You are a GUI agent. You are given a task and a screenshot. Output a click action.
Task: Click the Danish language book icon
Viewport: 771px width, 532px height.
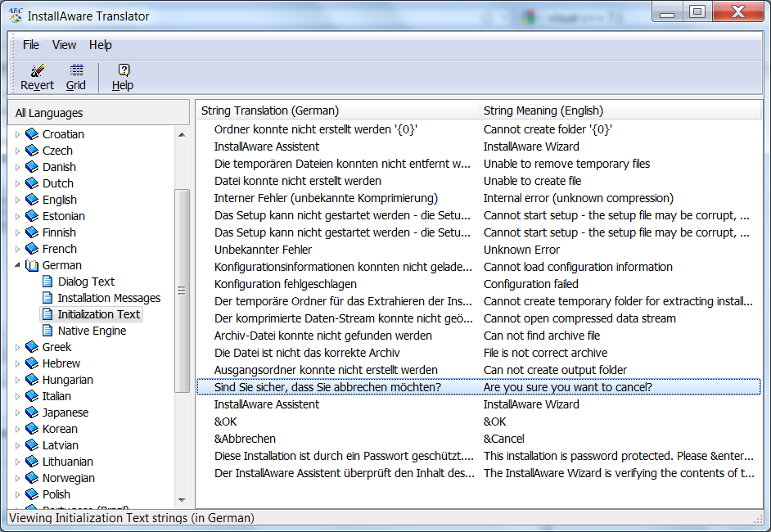click(x=32, y=167)
